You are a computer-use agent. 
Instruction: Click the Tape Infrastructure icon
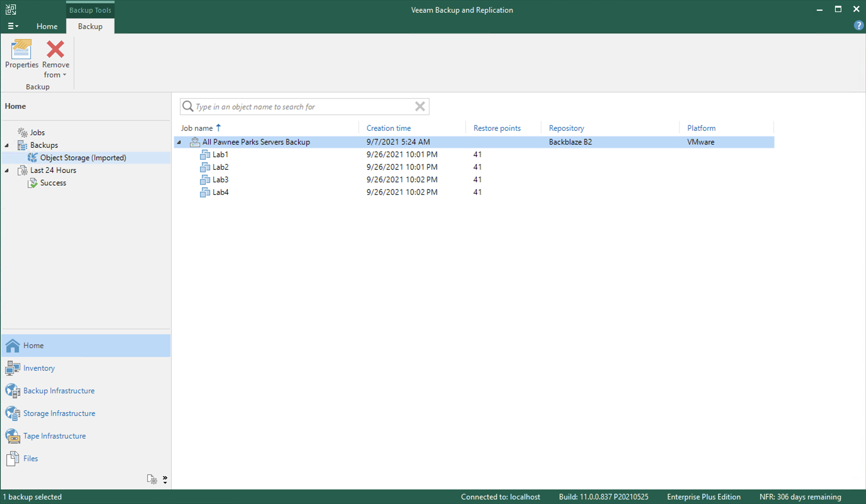click(x=13, y=436)
